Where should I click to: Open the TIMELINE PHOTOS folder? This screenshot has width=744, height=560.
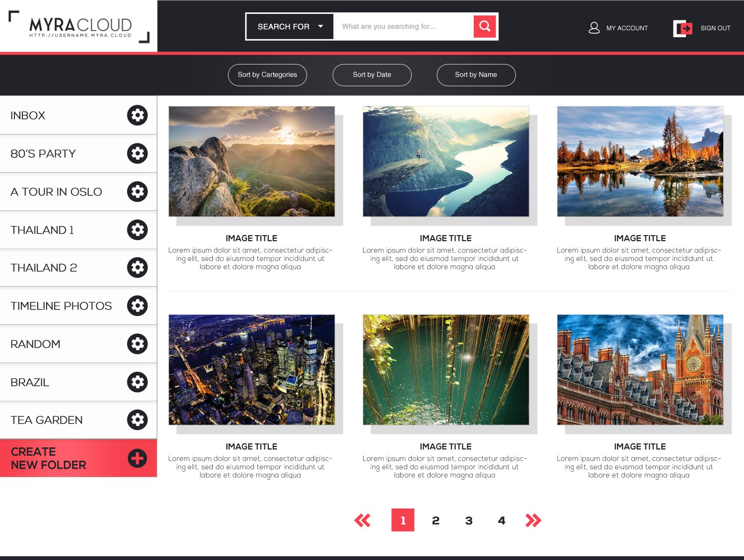[78, 306]
